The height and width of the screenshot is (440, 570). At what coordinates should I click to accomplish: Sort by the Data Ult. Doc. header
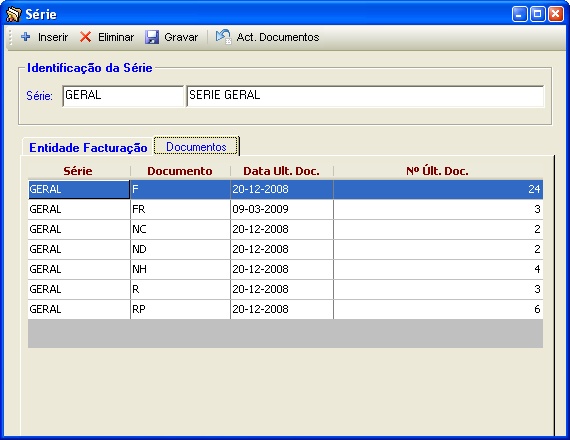281,171
